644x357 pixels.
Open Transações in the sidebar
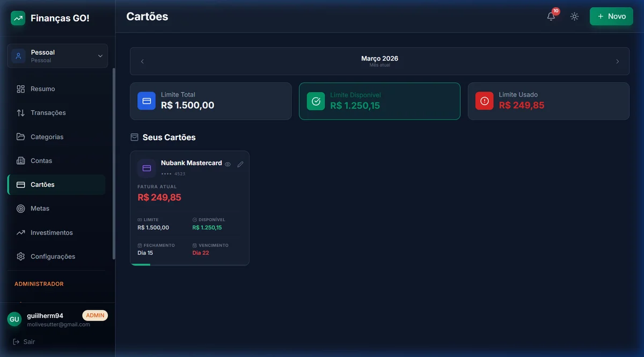point(48,113)
